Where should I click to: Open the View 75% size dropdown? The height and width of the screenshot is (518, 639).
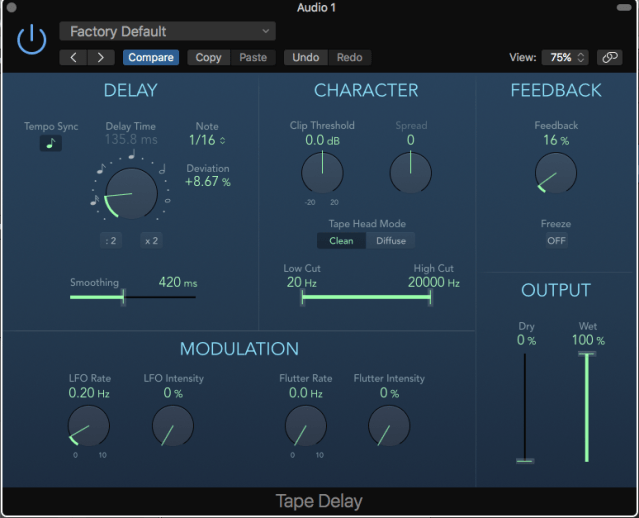click(566, 58)
